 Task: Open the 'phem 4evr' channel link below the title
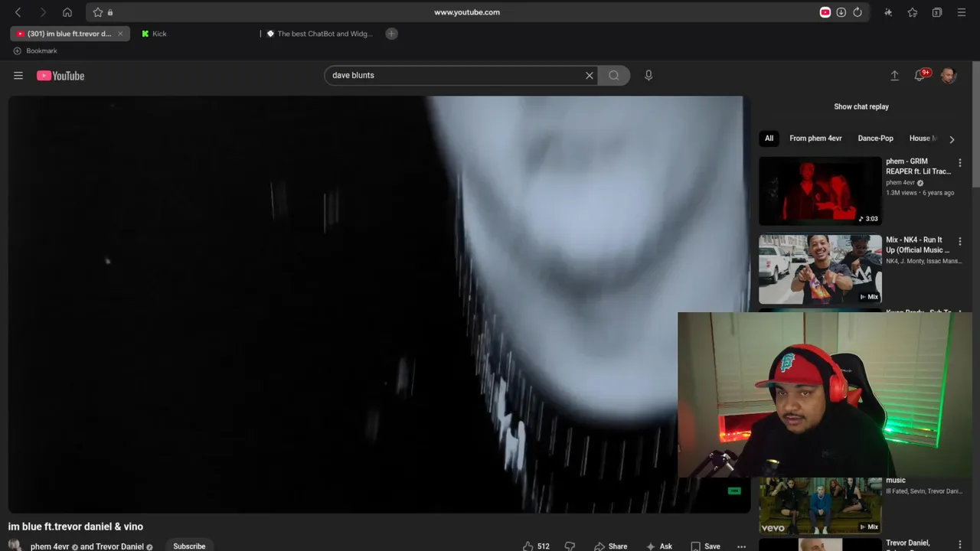[50, 546]
